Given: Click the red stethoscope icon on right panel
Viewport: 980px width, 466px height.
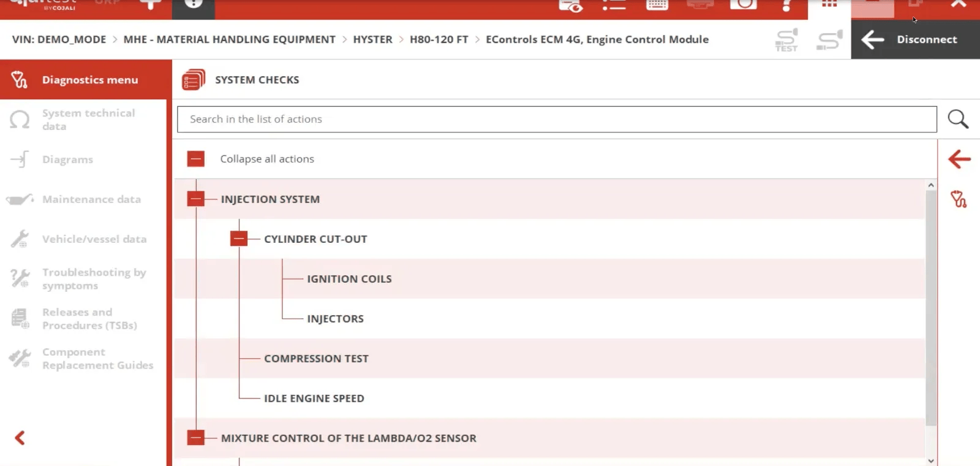Looking at the screenshot, I should point(959,199).
